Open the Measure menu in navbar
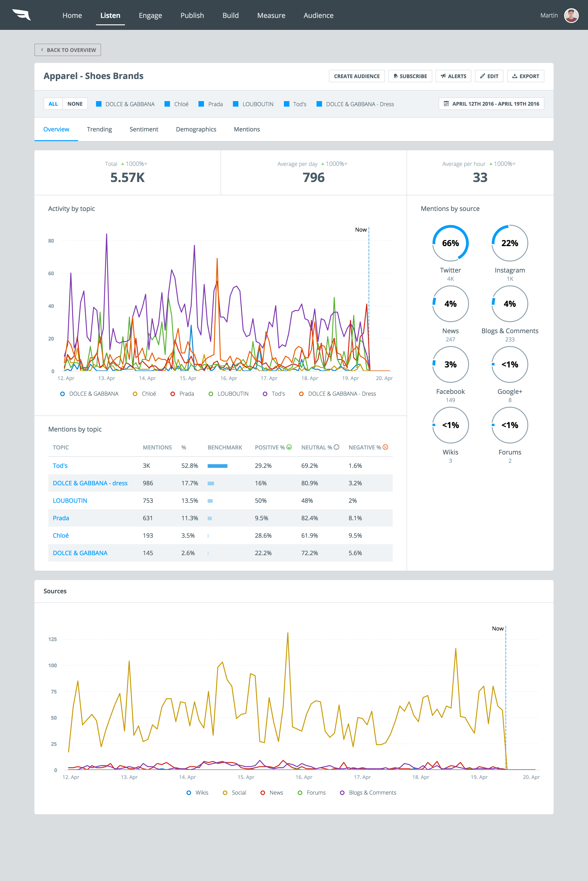Viewport: 588px width, 881px height. click(x=271, y=15)
